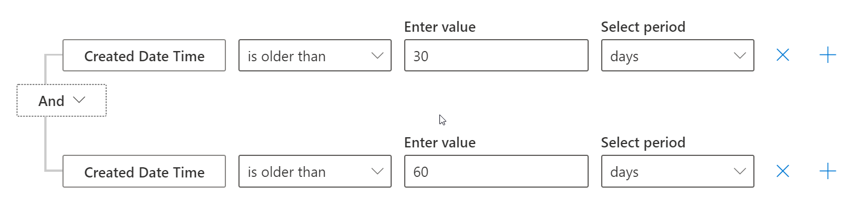
Task: Focus the value field containing 60
Action: pos(496,171)
